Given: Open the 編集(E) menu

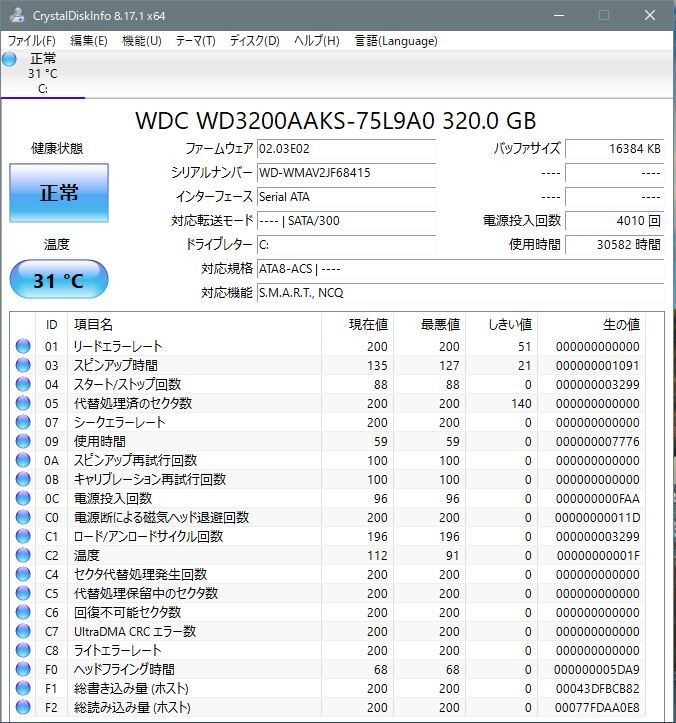Looking at the screenshot, I should 89,41.
